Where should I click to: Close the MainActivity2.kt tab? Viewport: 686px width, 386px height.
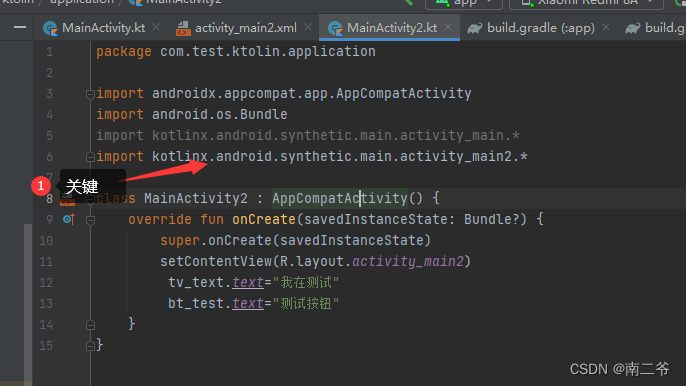(448, 28)
